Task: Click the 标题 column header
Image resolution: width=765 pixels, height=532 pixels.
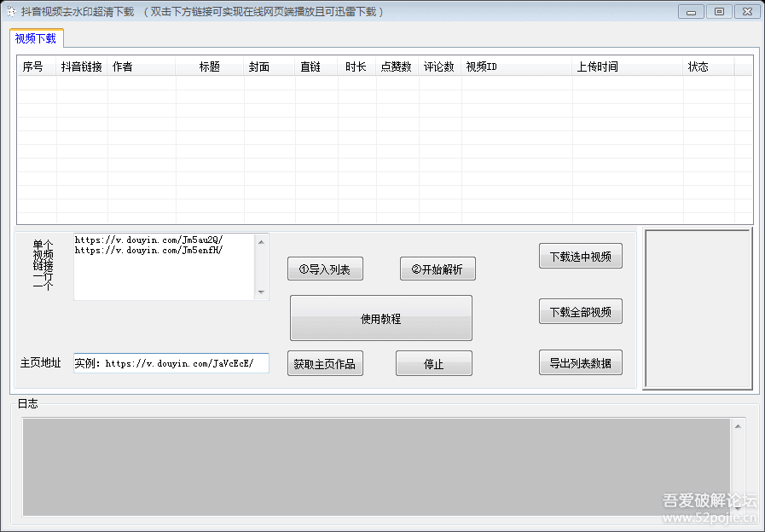Action: pos(210,66)
